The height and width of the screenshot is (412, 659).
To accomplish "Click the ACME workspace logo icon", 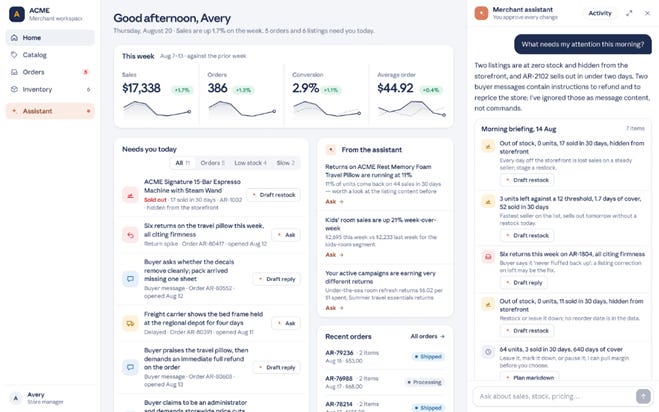I will [x=17, y=14].
